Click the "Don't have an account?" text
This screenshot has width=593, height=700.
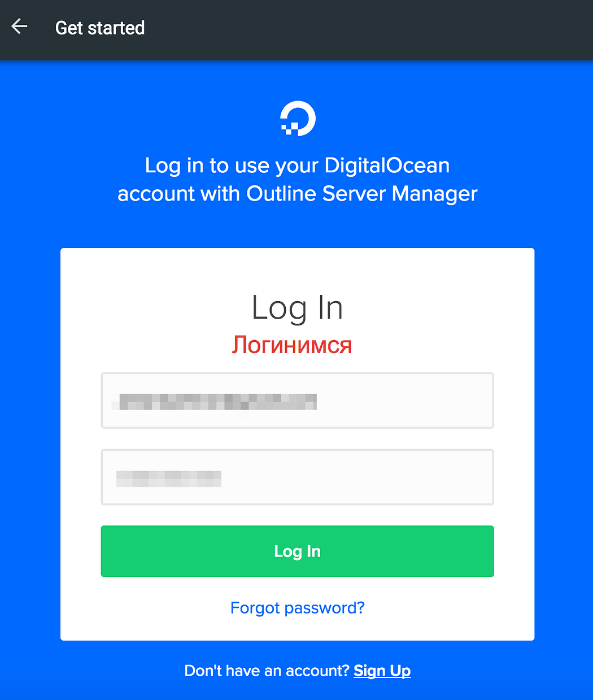tap(267, 671)
